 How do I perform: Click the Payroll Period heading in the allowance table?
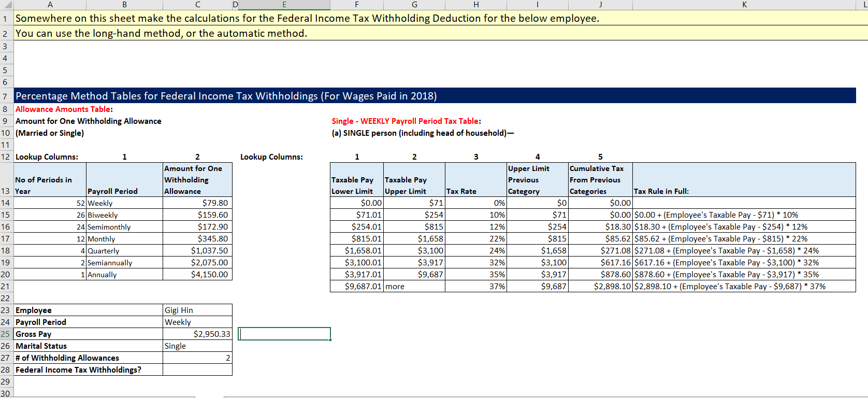(124, 179)
